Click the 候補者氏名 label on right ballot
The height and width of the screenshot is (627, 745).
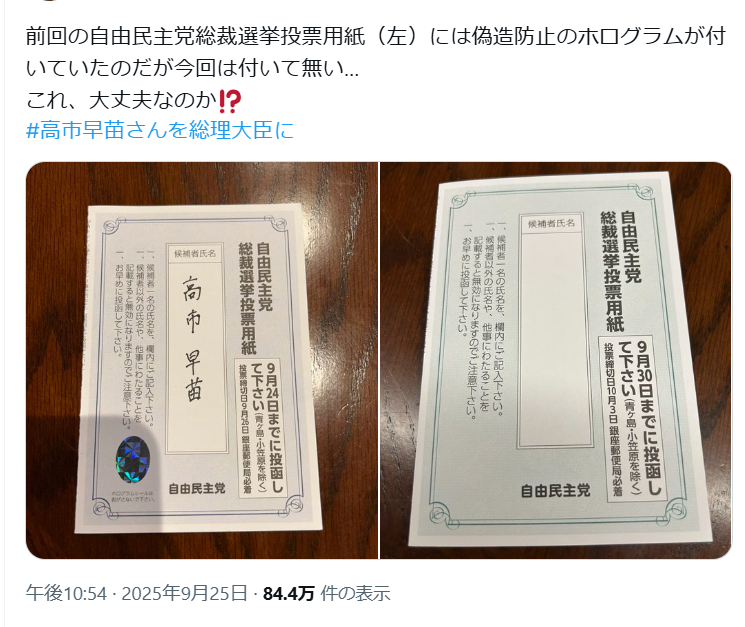point(551,223)
